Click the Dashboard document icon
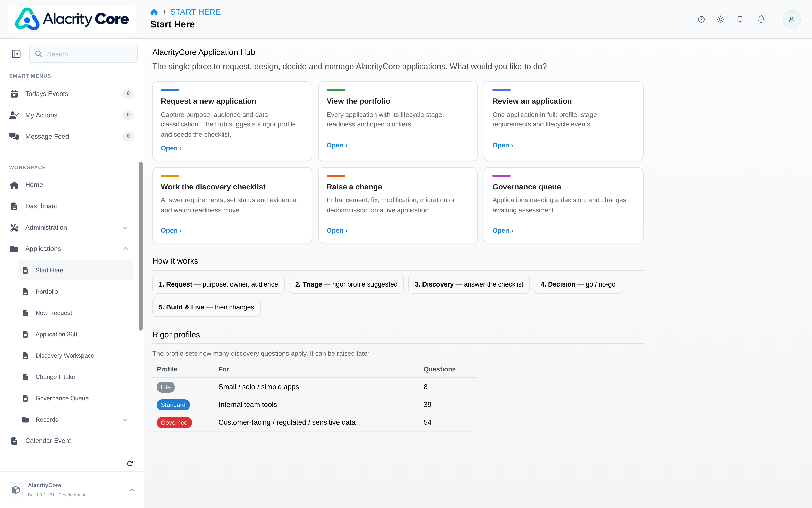Viewport: 812px width, 508px height. 14,206
